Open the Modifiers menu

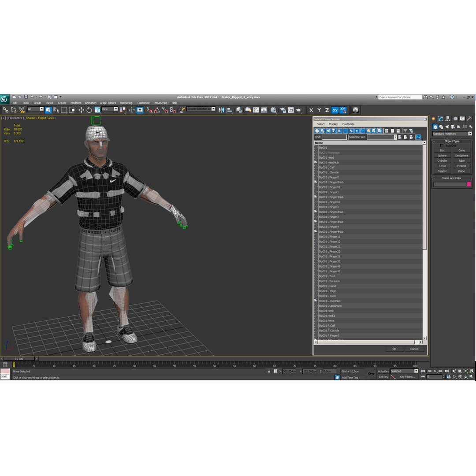tap(76, 103)
